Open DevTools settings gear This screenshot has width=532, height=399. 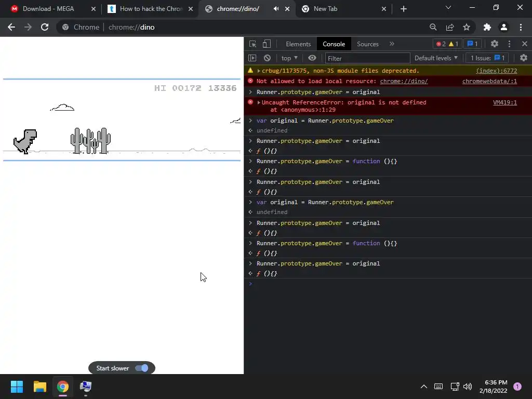[x=495, y=44]
